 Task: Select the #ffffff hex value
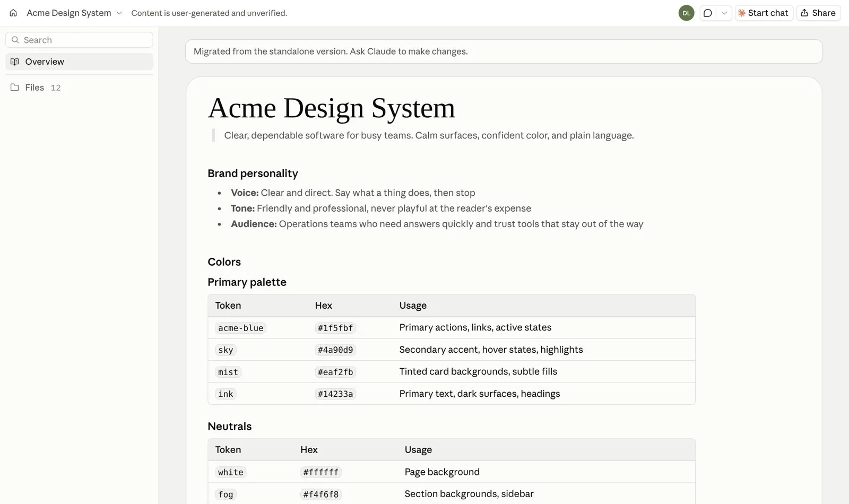tap(320, 472)
